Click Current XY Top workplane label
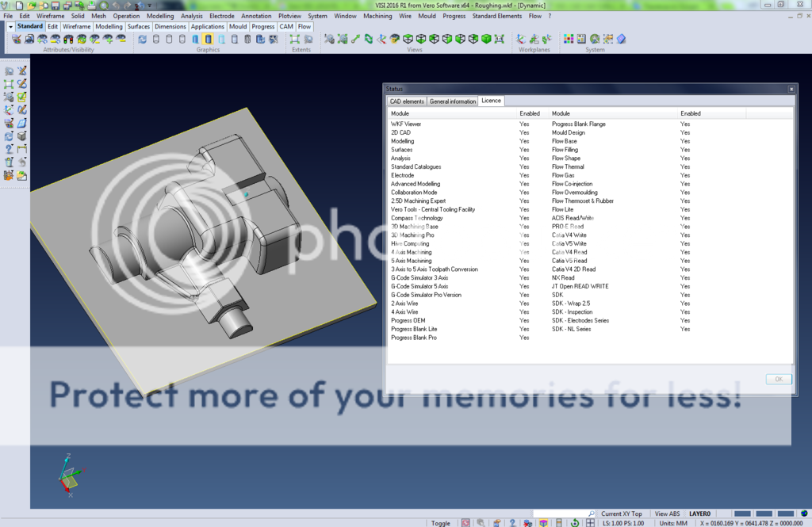The image size is (812, 527). pyautogui.click(x=622, y=514)
